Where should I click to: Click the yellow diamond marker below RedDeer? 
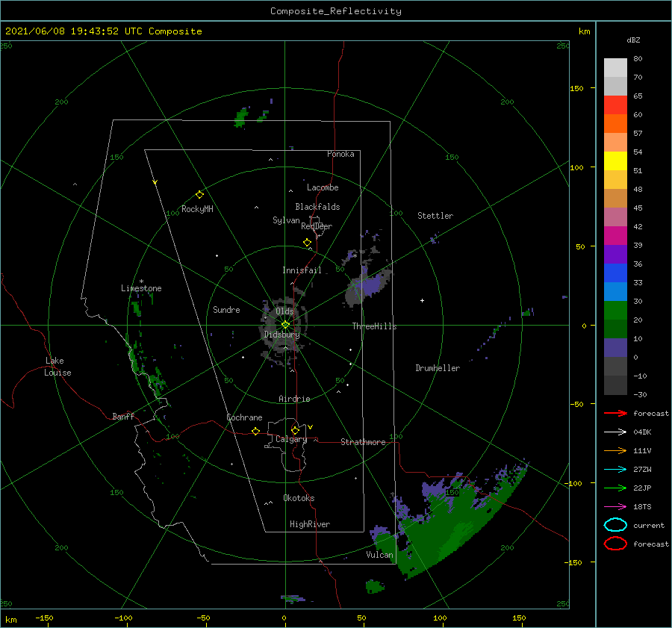click(x=307, y=243)
